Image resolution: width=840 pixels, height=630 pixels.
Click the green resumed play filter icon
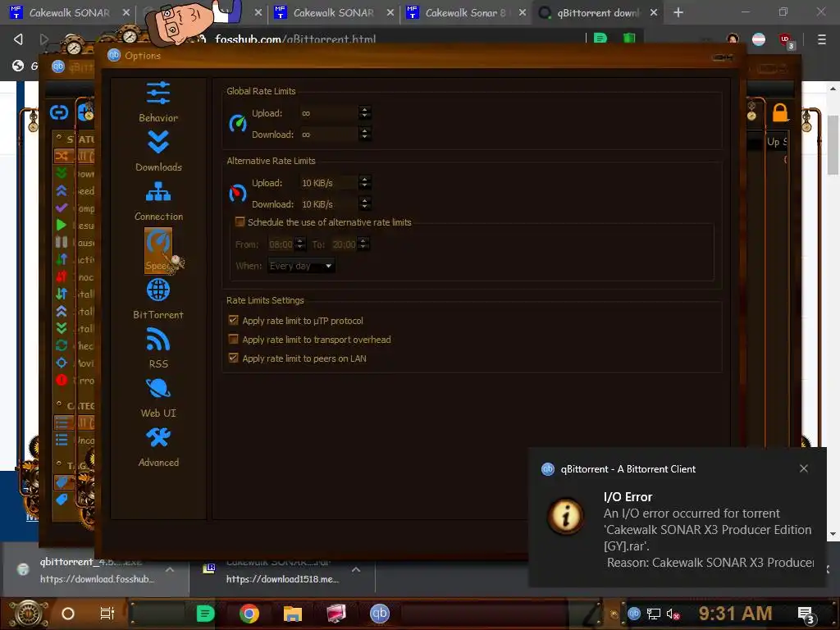[x=62, y=225]
